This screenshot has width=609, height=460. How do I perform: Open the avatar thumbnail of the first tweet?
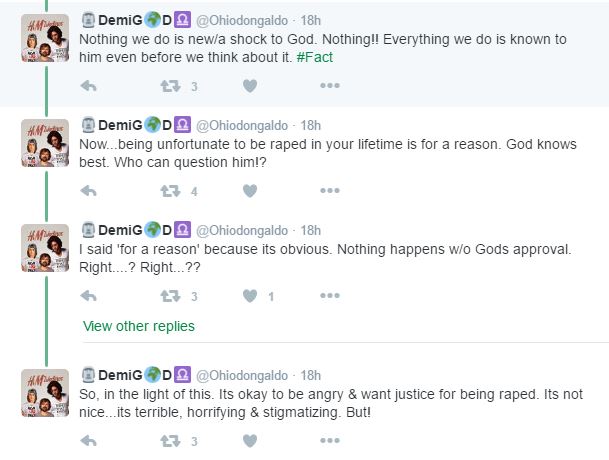[45, 38]
